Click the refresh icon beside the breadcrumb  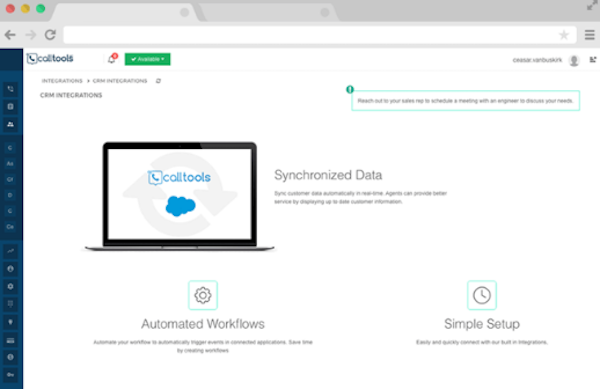point(158,81)
